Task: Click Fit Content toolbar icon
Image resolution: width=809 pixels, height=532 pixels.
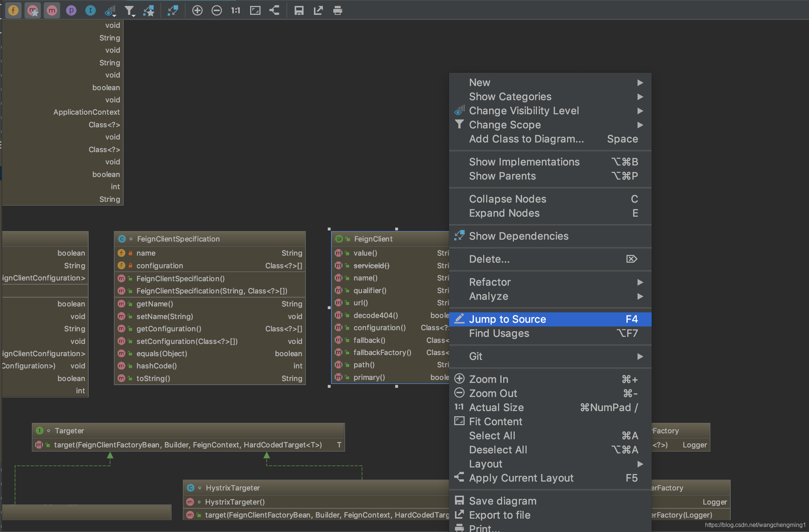Action: [255, 10]
